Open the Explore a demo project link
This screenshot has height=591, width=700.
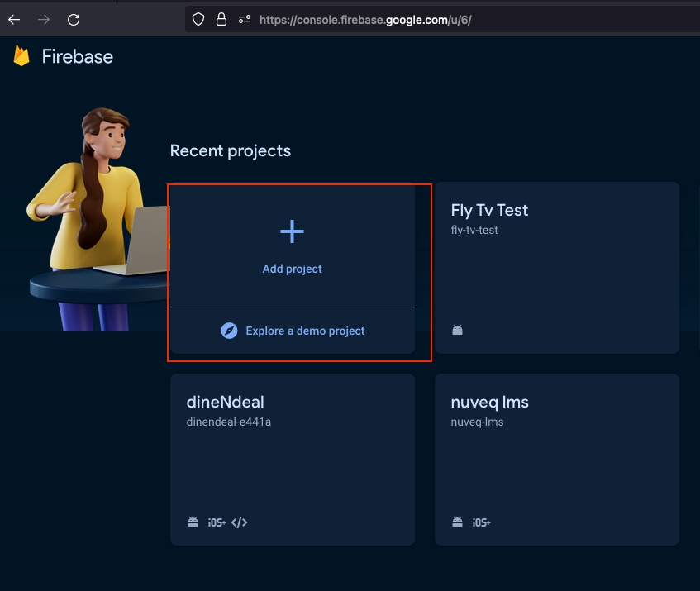[305, 331]
